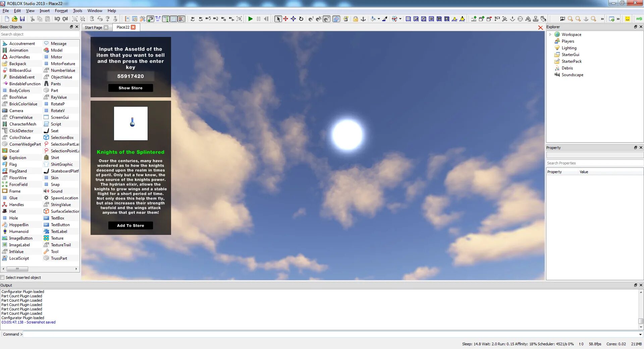
Task: Click the Undo arrow icon
Action: 57,19
